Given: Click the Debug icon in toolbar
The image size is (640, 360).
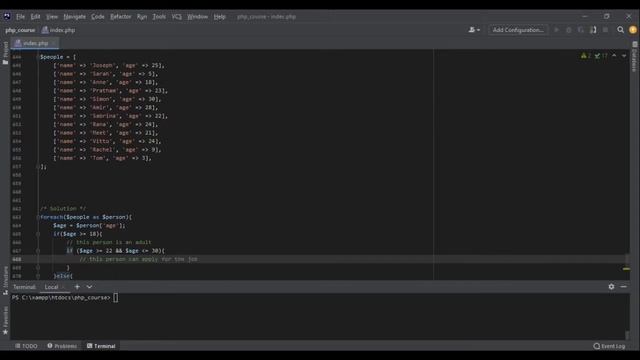Looking at the screenshot, I should point(569,30).
